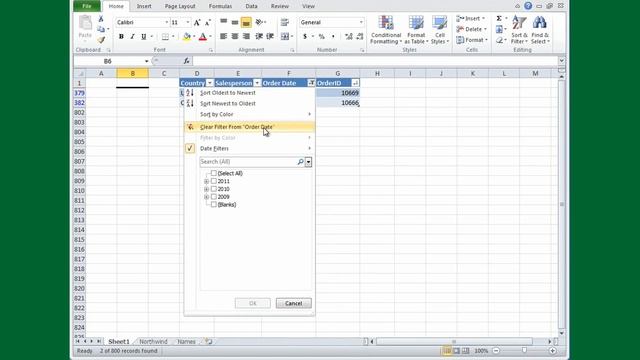The height and width of the screenshot is (360, 640).
Task: Open the File tab
Action: (x=87, y=6)
